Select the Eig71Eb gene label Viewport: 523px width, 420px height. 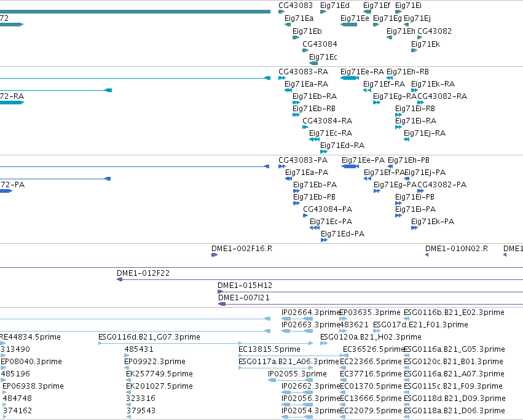[307, 31]
